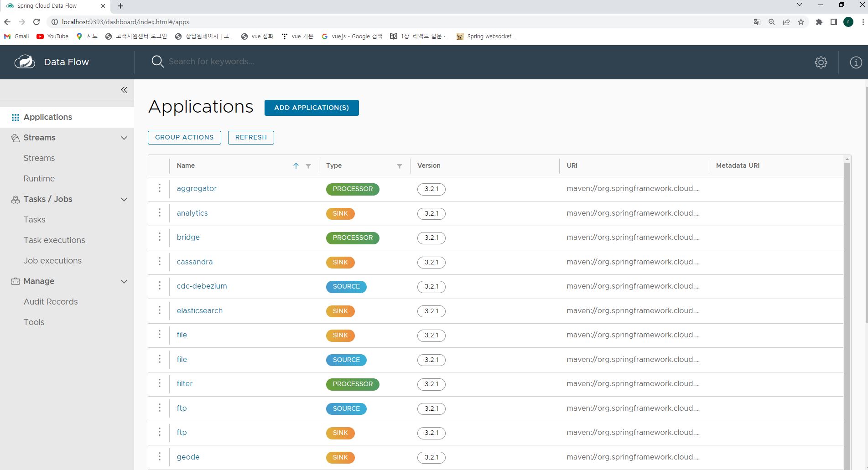
Task: Click the SOURCE badge in cdc-debezium row
Action: 346,286
